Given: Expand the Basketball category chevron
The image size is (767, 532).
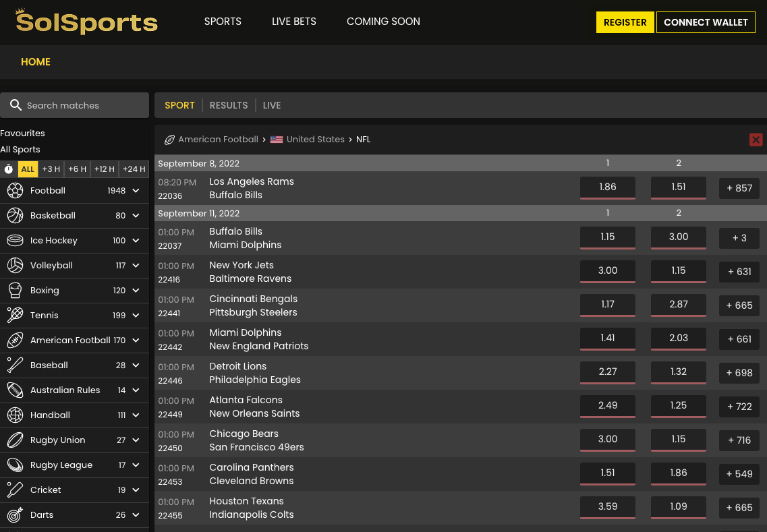Looking at the screenshot, I should pyautogui.click(x=136, y=216).
